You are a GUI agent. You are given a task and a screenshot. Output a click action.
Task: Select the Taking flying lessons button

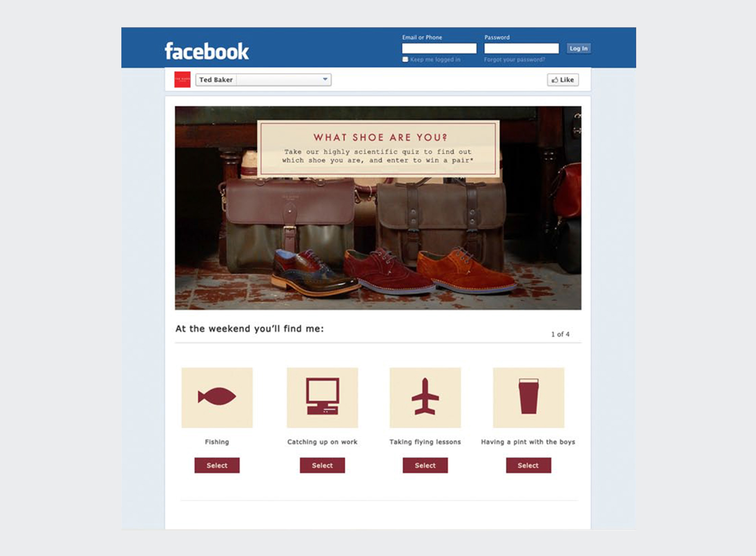pyautogui.click(x=425, y=465)
